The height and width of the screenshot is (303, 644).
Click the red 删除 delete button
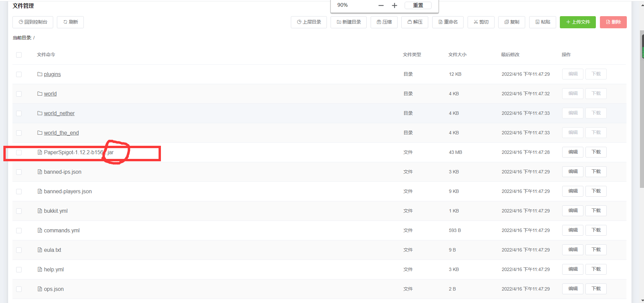click(x=613, y=22)
